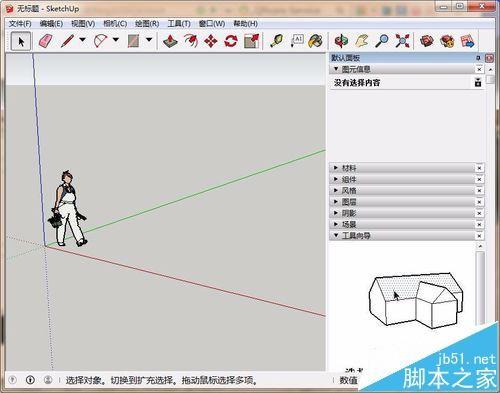Click the credits info status icon
Viewport: 500px width, 393px height.
pos(30,380)
